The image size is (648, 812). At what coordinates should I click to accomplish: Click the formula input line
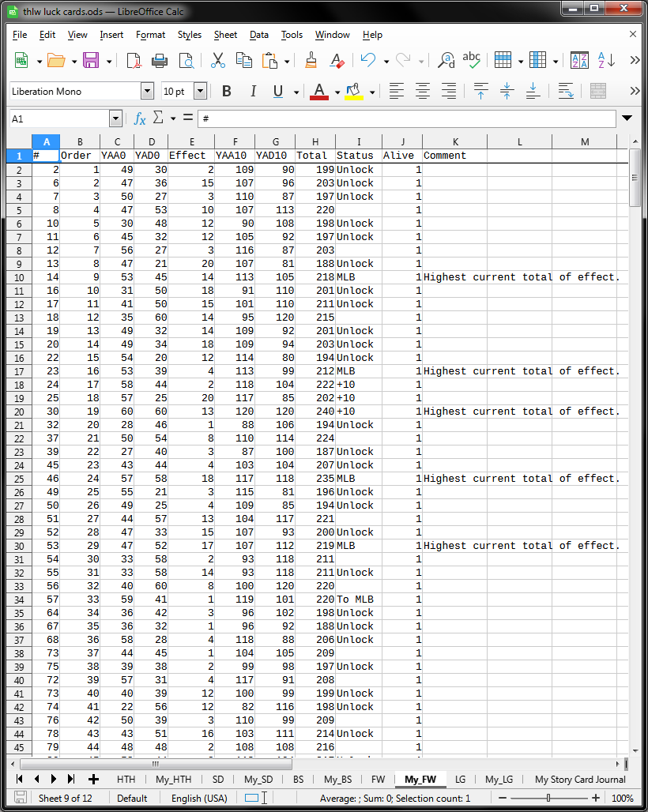click(407, 118)
